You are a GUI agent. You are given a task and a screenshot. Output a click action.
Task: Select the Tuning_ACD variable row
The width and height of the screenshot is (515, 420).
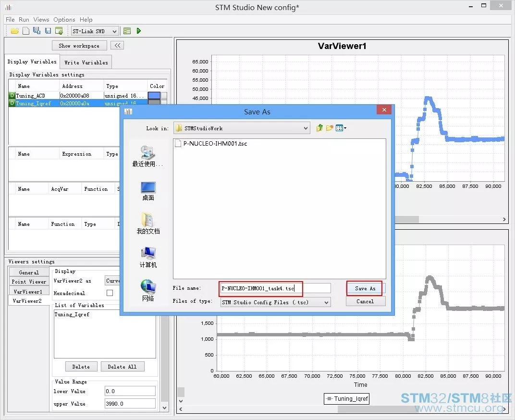click(88, 95)
